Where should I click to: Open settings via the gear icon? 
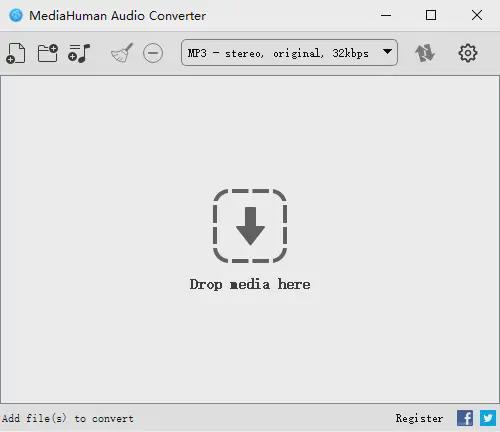pos(468,53)
